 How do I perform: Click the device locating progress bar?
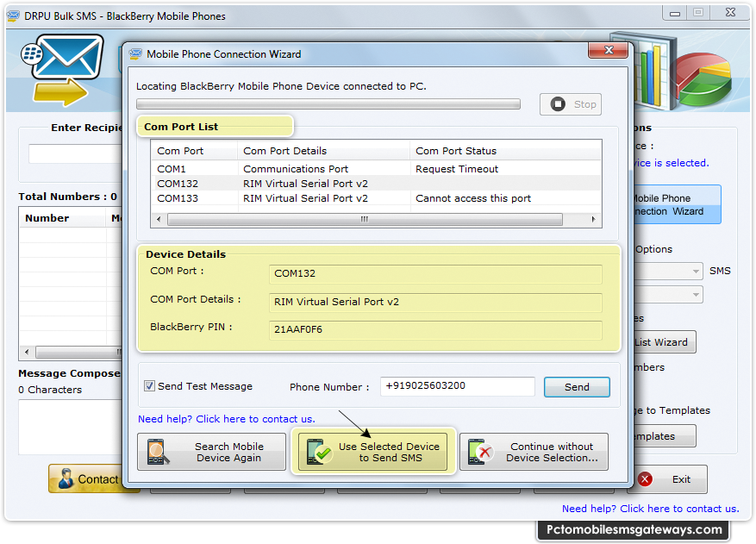coord(328,104)
